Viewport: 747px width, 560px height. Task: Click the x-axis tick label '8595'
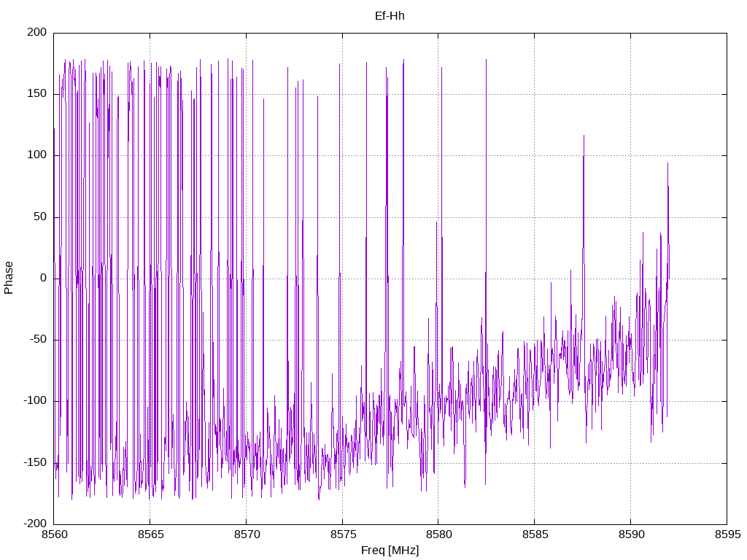pyautogui.click(x=727, y=534)
